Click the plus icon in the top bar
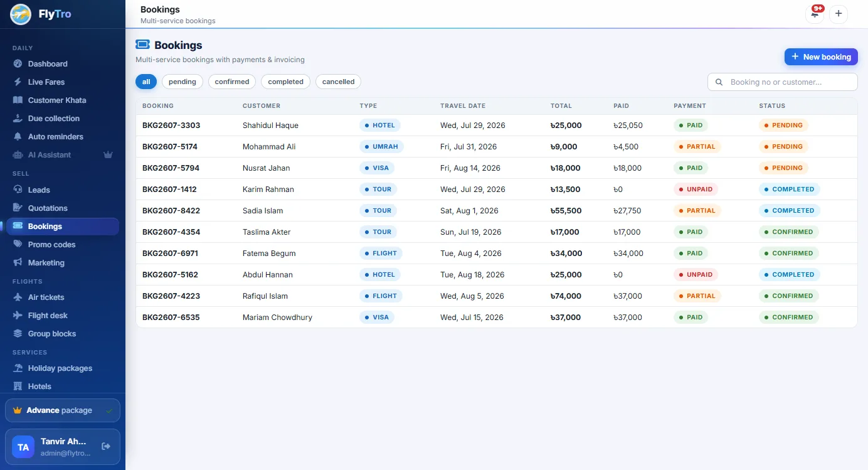 (x=839, y=14)
